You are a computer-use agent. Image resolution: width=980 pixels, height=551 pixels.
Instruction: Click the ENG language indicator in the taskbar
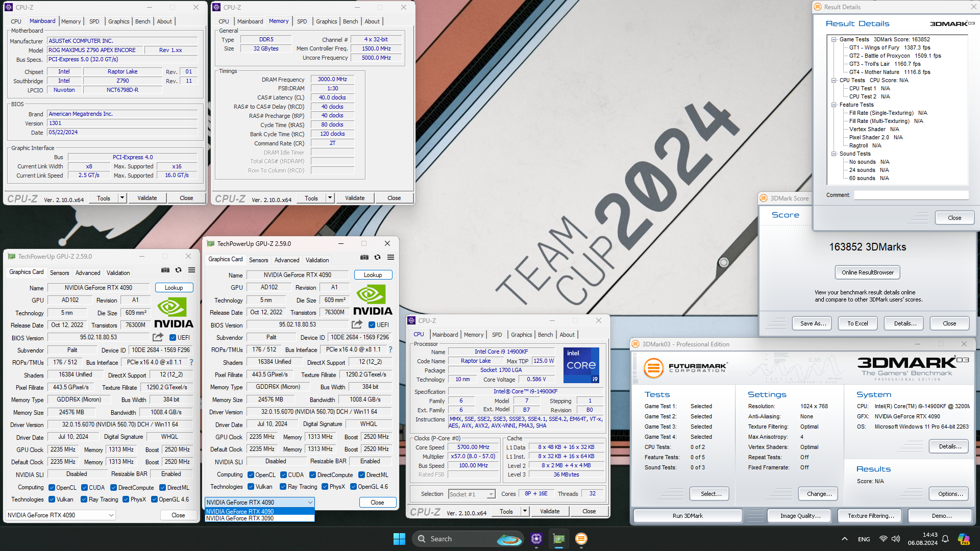click(864, 539)
